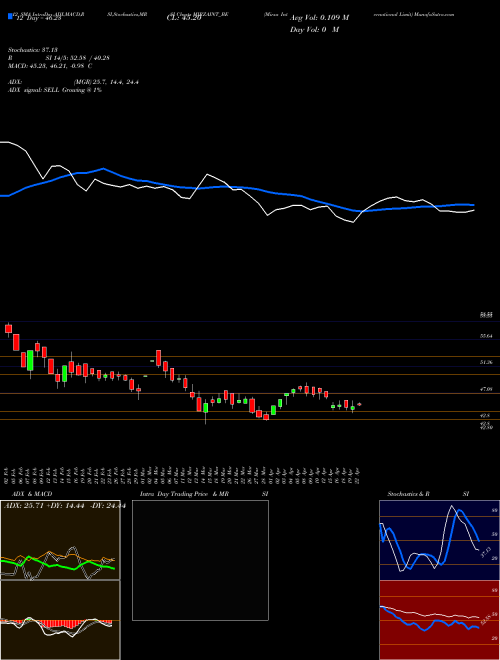Open the MACD histogram panel
The width and height of the screenshot is (500, 660).
coord(60,620)
